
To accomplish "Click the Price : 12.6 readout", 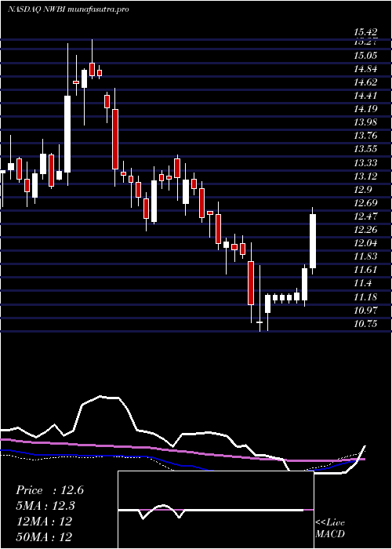I will [49, 490].
